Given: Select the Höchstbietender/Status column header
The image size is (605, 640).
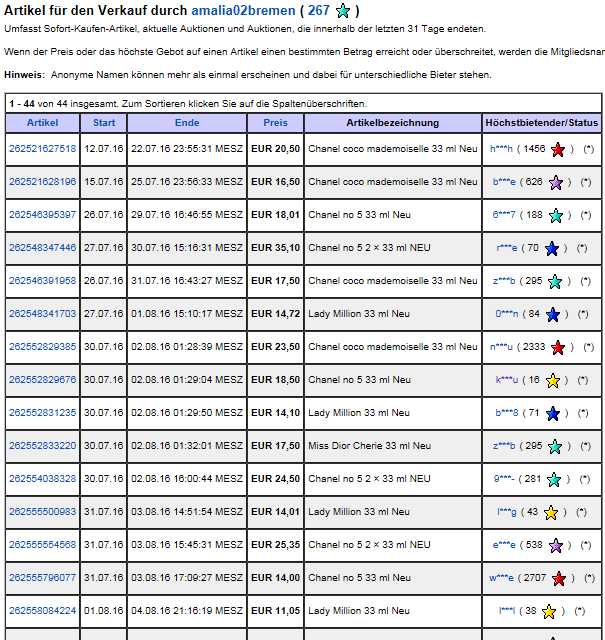Looking at the screenshot, I should tap(542, 123).
